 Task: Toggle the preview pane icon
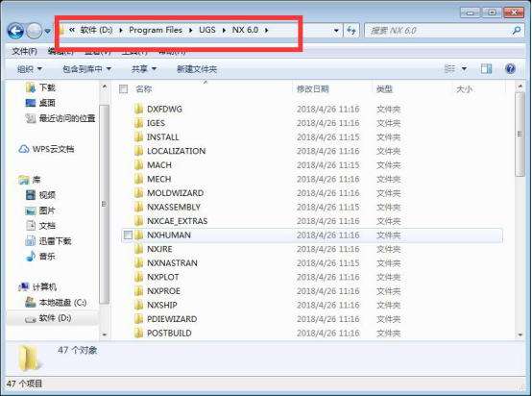click(x=486, y=69)
